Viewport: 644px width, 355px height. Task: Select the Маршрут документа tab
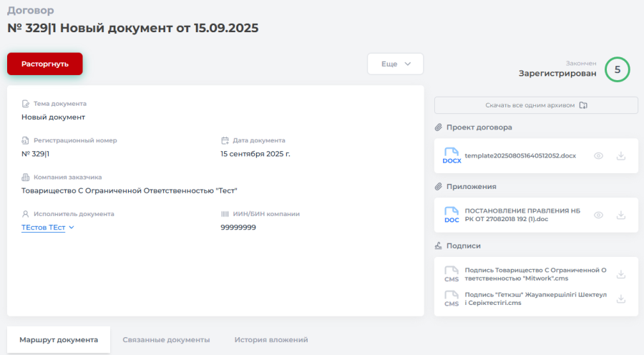point(59,339)
